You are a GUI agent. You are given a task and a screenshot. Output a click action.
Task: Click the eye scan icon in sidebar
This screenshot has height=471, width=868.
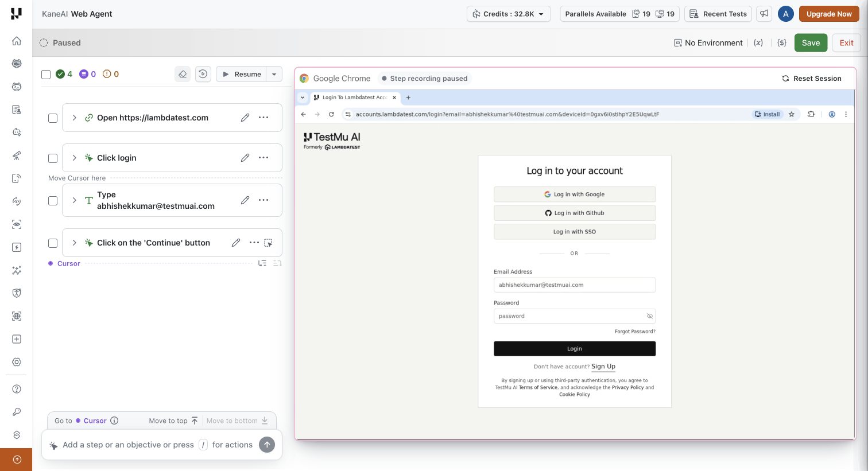point(17,224)
